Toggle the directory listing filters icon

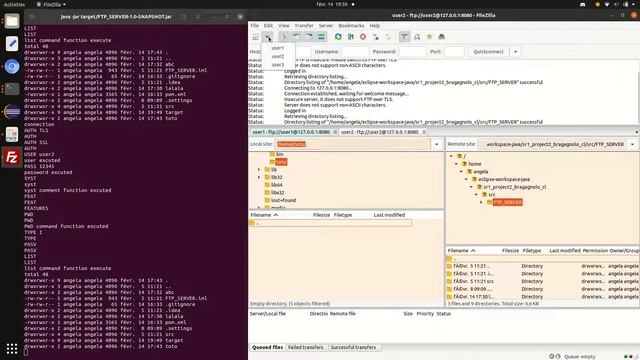[404, 37]
